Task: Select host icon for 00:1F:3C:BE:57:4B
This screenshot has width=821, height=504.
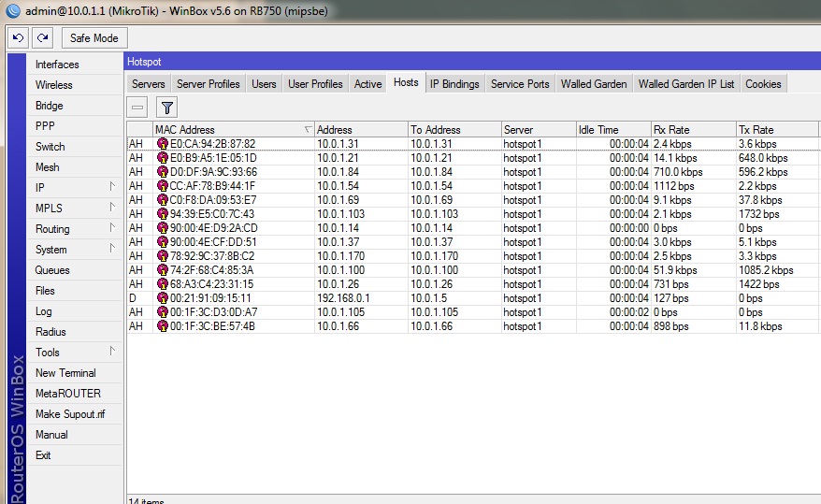Action: pyautogui.click(x=163, y=326)
